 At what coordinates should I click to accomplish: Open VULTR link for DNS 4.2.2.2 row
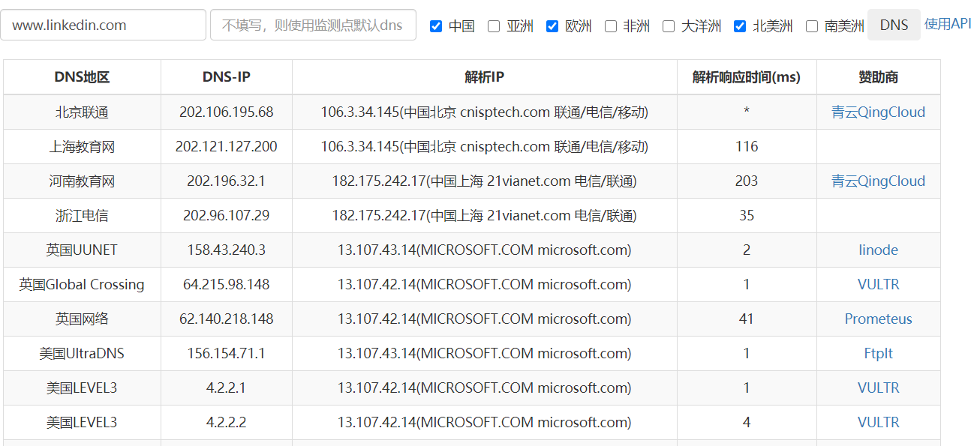coord(878,423)
